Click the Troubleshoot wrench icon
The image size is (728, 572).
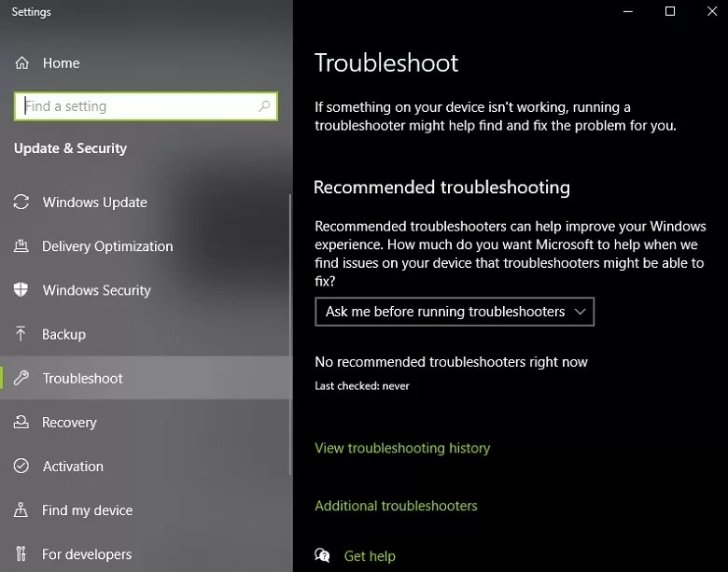[x=21, y=378]
